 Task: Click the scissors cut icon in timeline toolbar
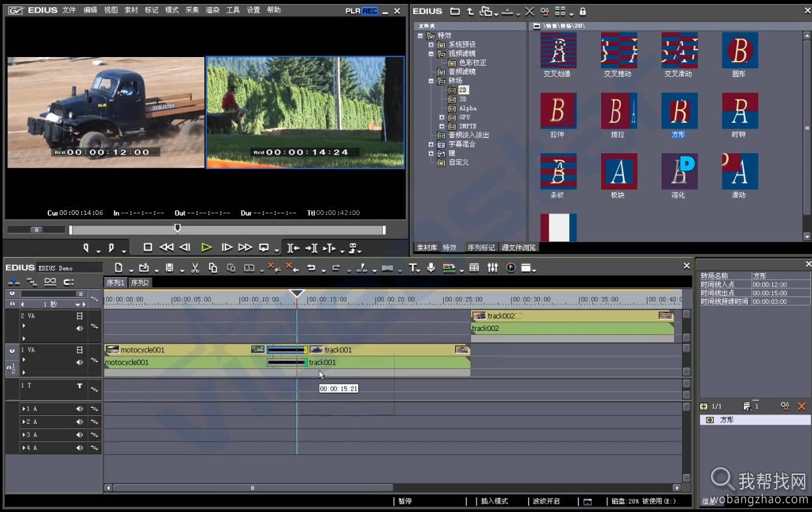[195, 268]
